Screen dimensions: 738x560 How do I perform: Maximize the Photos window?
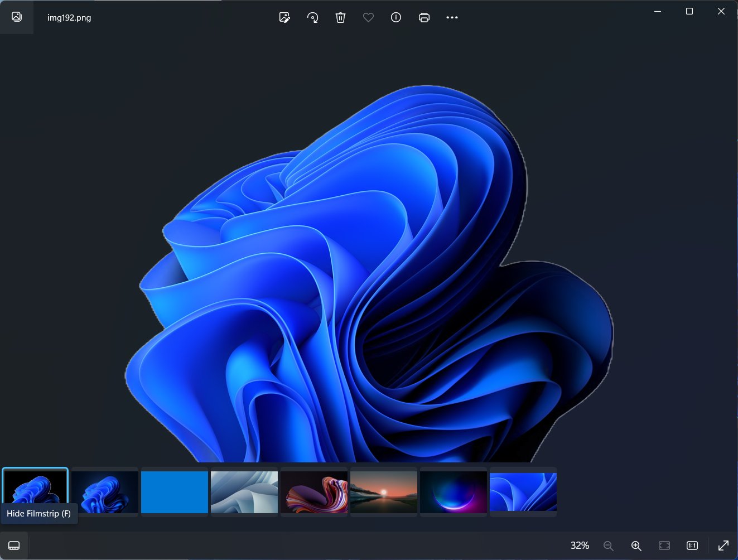click(689, 11)
